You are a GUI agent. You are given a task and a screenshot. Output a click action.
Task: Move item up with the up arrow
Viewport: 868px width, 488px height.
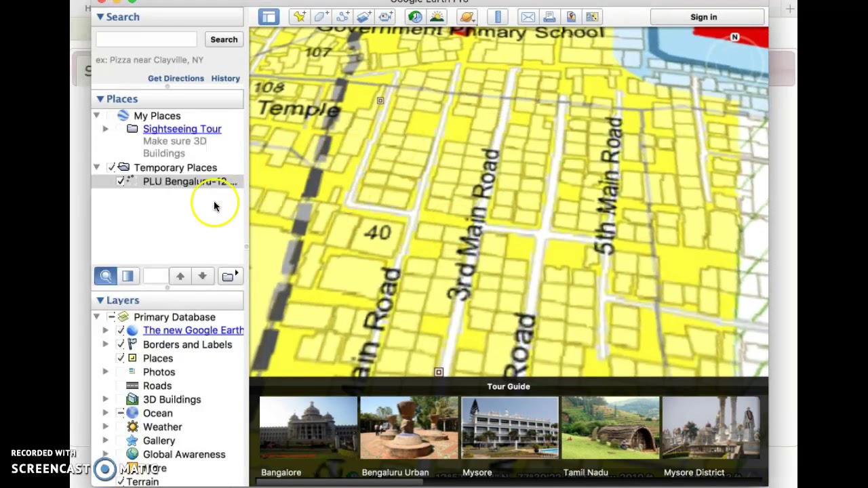[x=180, y=276]
